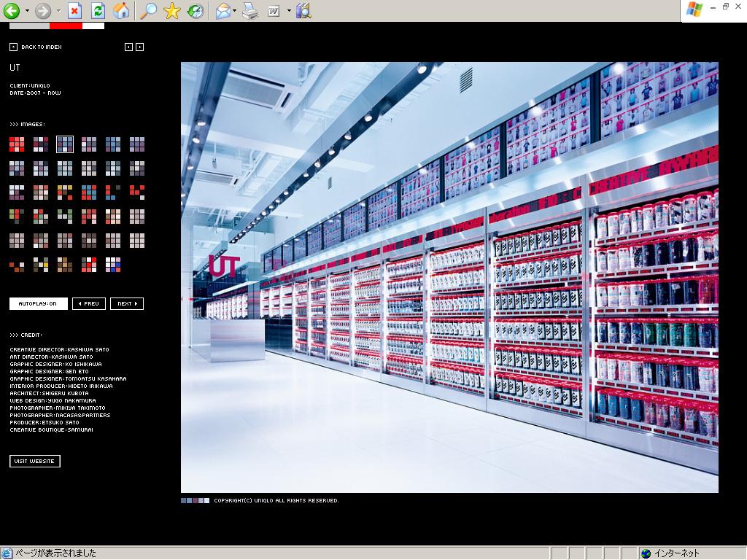Open Search with the magnifying glass icon

coord(148,10)
